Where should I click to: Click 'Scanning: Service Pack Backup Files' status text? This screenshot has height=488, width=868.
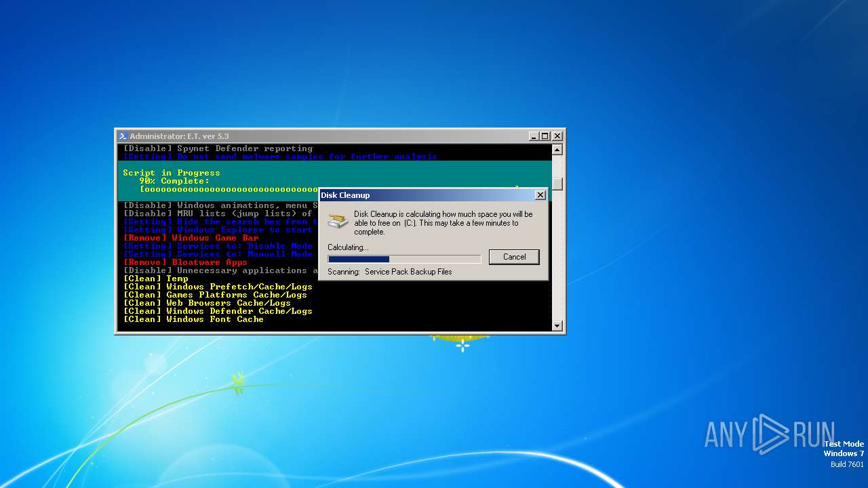[389, 272]
